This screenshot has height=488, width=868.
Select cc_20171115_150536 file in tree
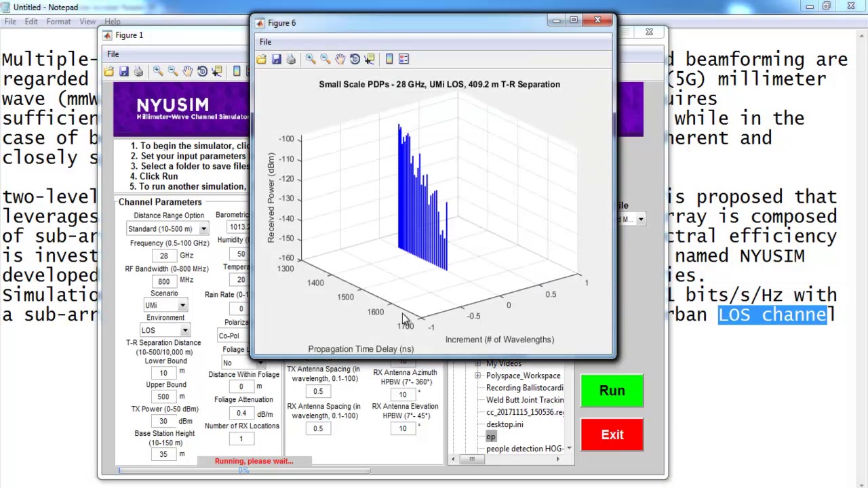(x=524, y=412)
